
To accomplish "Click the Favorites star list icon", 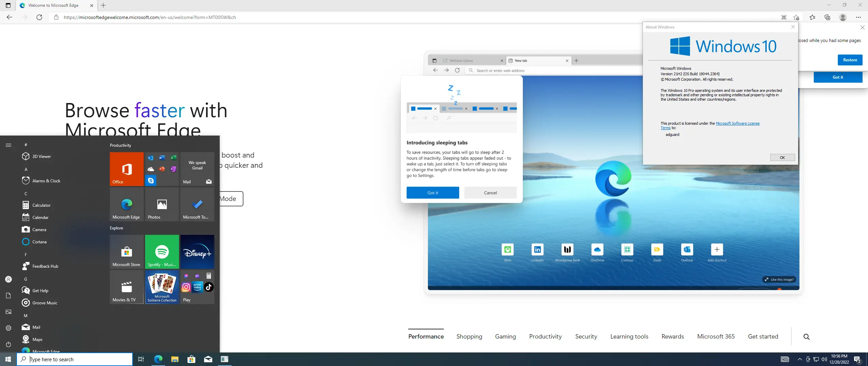I will pos(812,17).
